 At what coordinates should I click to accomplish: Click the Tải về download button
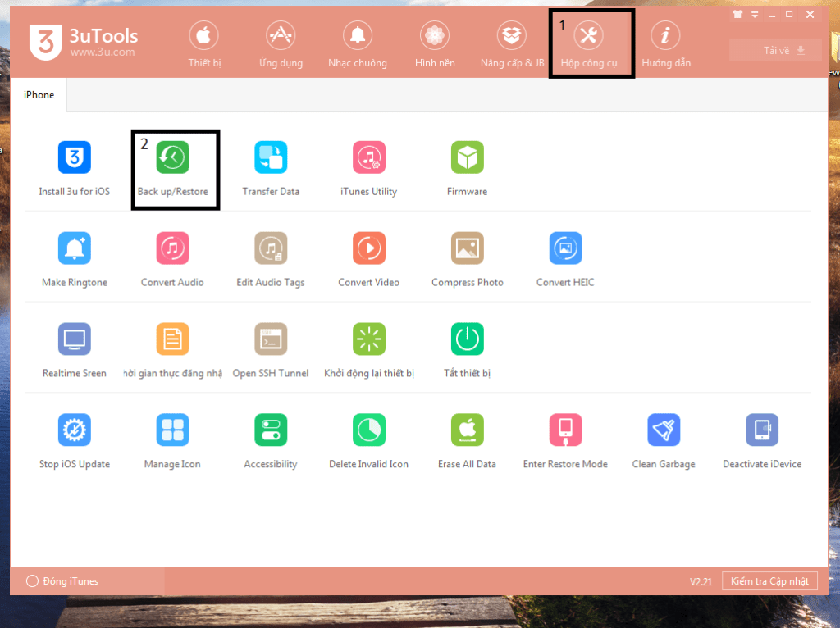[x=775, y=50]
